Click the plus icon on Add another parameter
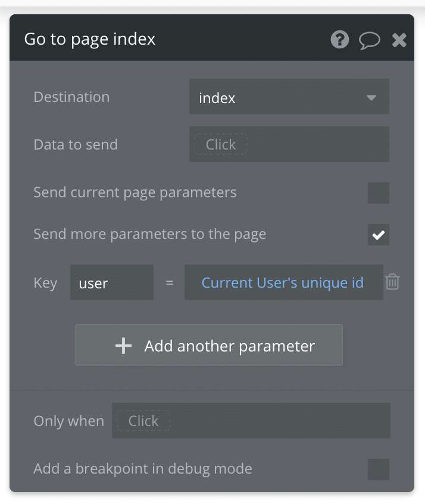 coord(123,345)
